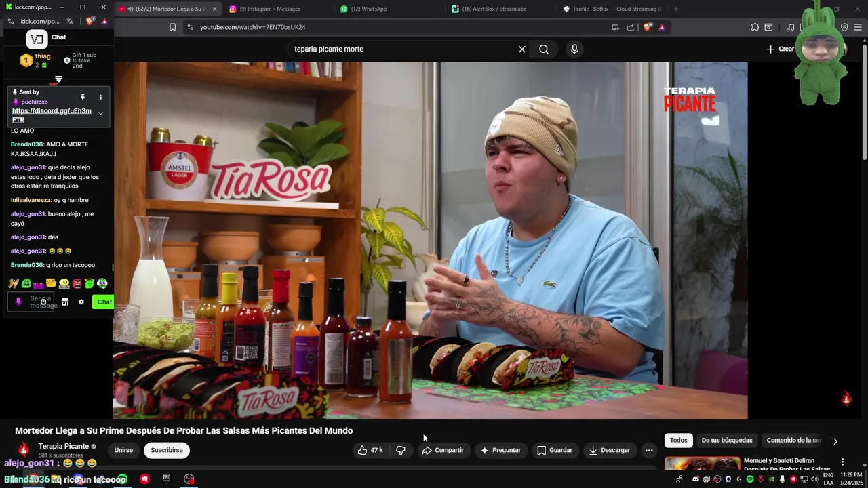Close the Mortedor YouTube browser tab

tap(215, 9)
